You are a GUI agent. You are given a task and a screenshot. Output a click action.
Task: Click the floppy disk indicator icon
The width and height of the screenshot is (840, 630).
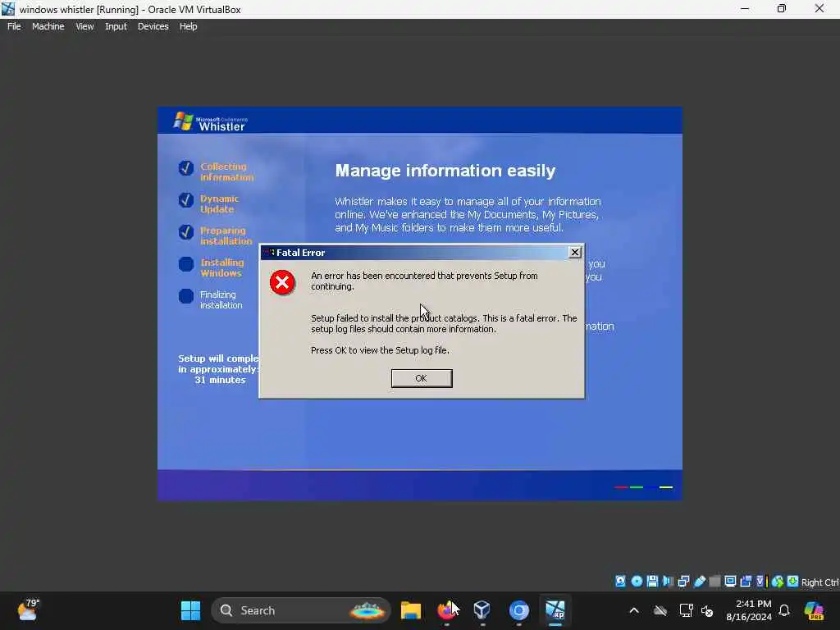652,582
